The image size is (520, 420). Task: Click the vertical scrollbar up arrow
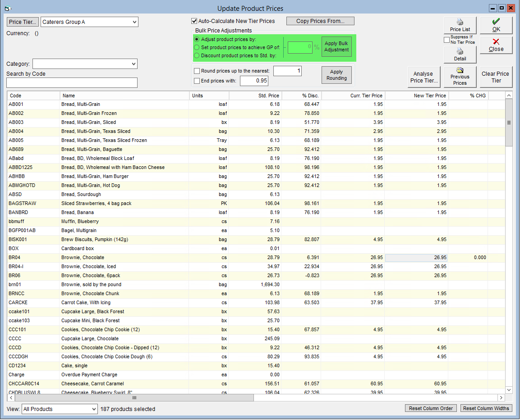[508, 96]
